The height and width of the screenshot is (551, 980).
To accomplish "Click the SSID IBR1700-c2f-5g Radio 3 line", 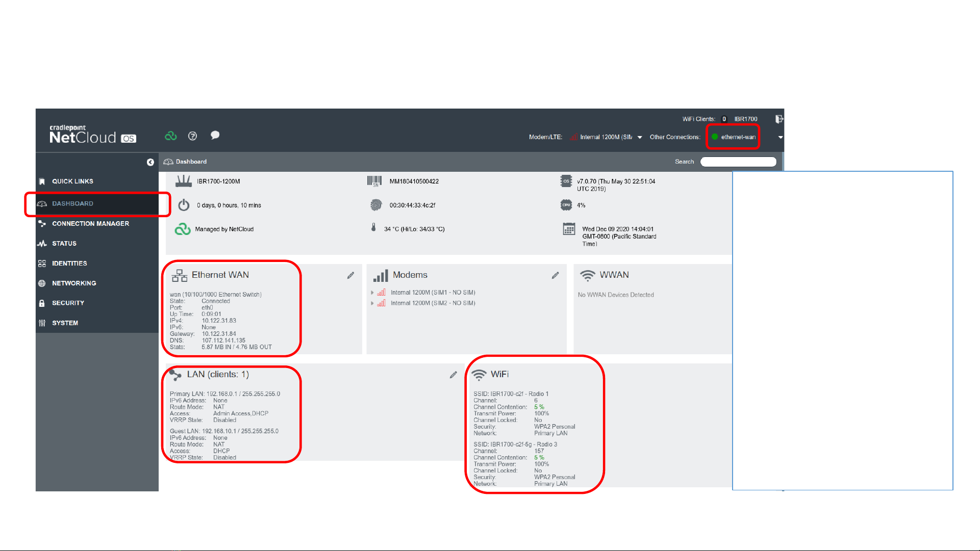I will (x=515, y=444).
